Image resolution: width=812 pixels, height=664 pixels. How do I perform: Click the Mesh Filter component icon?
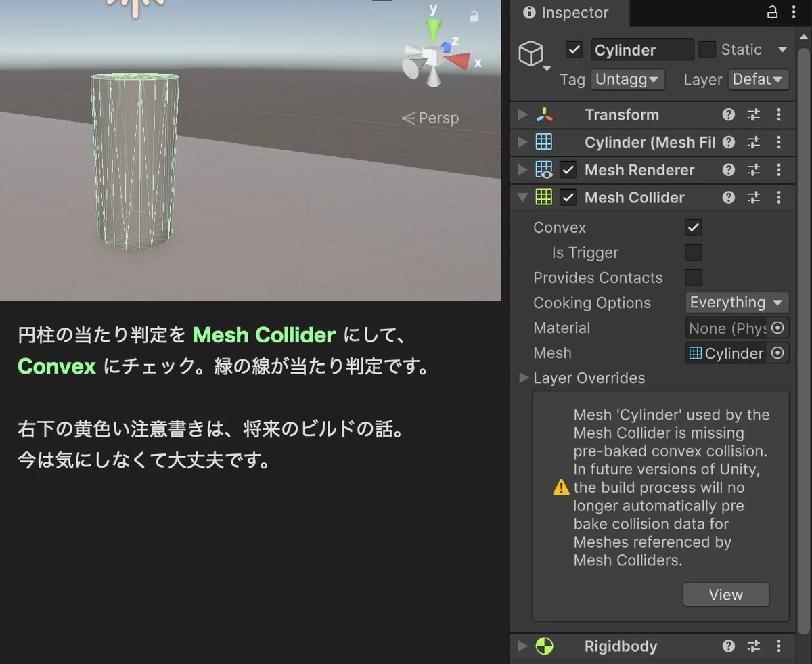(544, 142)
